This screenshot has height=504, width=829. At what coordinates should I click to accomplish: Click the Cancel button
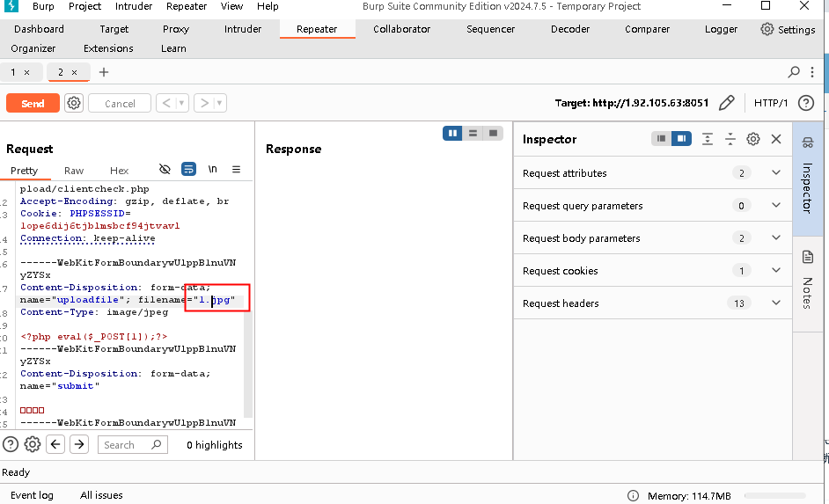click(x=120, y=103)
